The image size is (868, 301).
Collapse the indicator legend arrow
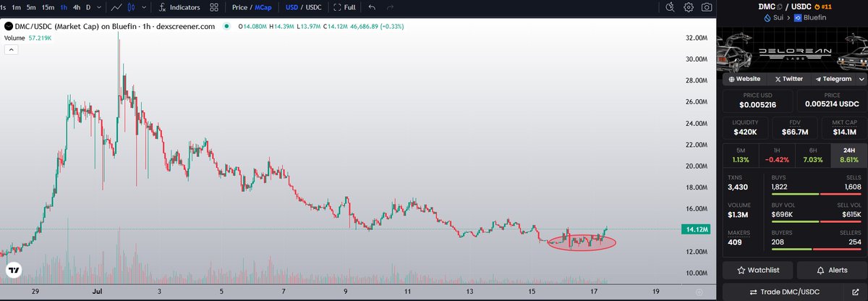tap(11, 49)
